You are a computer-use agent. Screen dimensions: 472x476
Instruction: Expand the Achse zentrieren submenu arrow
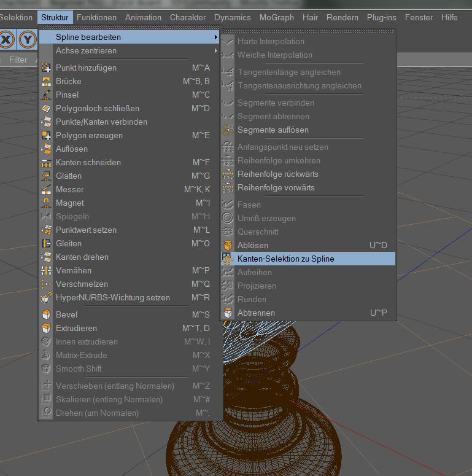[x=215, y=51]
